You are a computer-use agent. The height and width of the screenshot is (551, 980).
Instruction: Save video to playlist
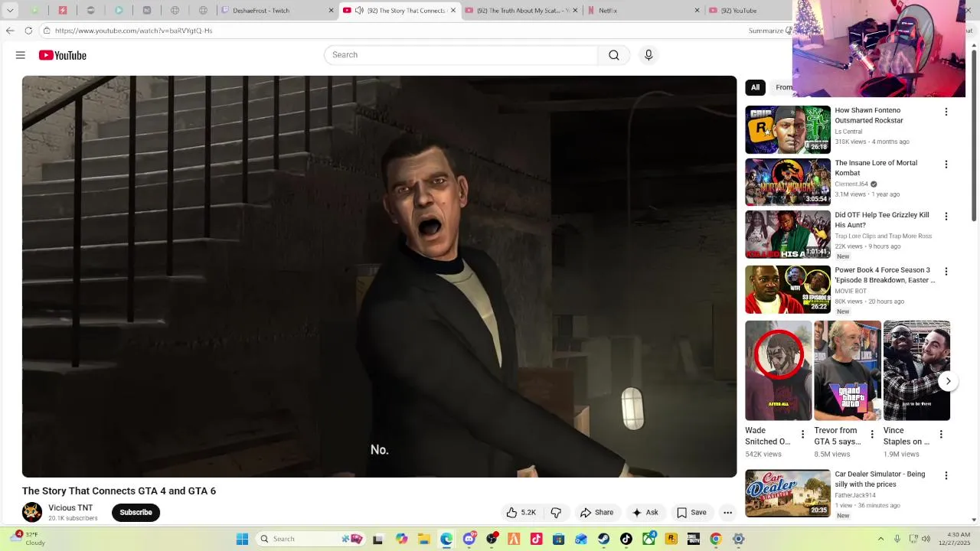tap(691, 513)
